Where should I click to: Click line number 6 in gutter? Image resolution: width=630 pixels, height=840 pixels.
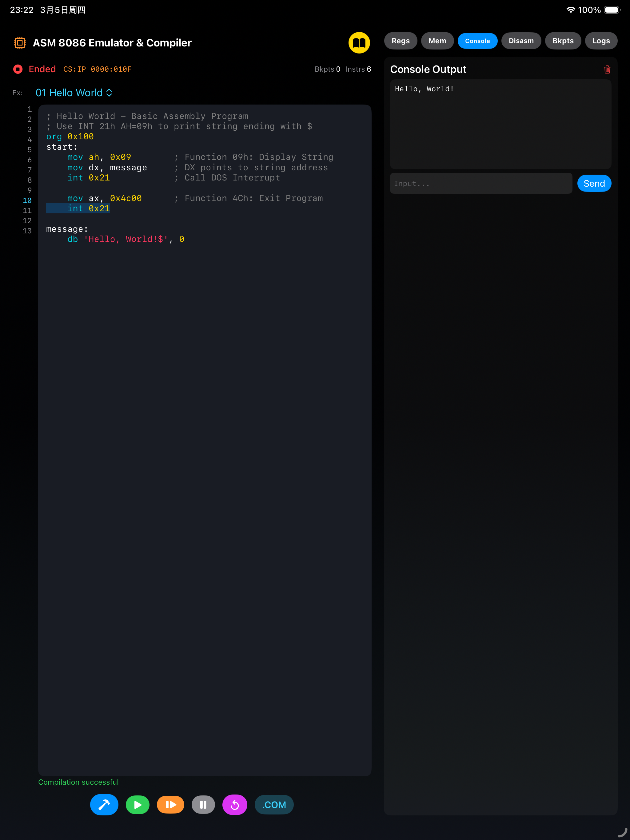tap(29, 160)
